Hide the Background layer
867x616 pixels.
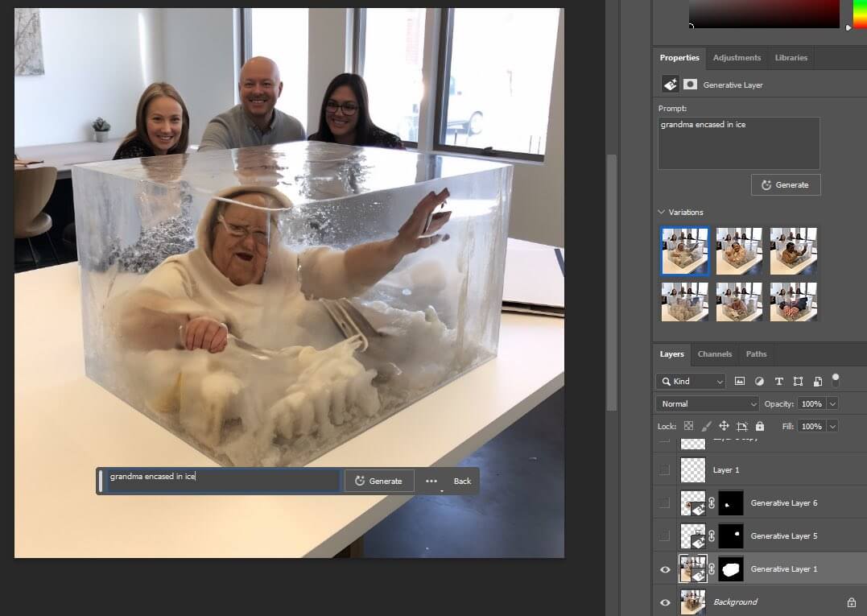tap(665, 602)
